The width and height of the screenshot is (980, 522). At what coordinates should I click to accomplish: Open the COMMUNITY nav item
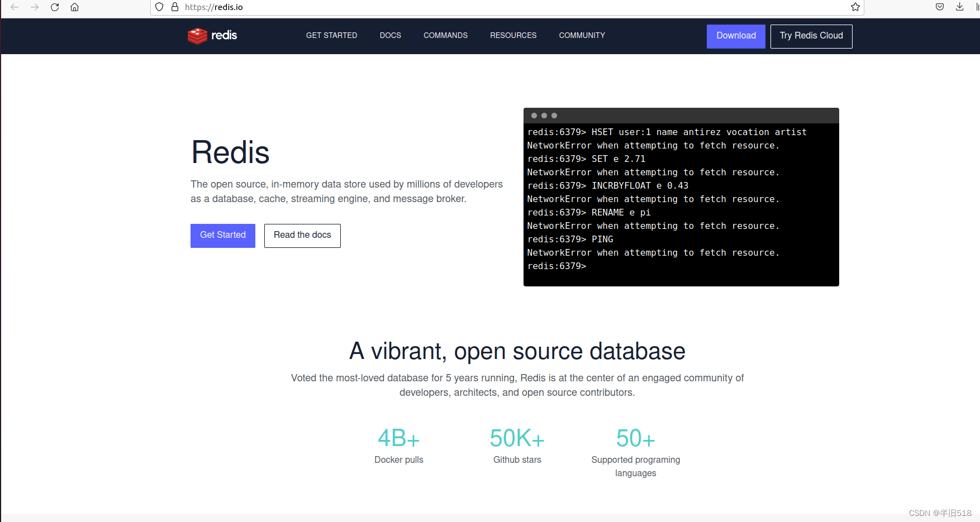click(582, 35)
